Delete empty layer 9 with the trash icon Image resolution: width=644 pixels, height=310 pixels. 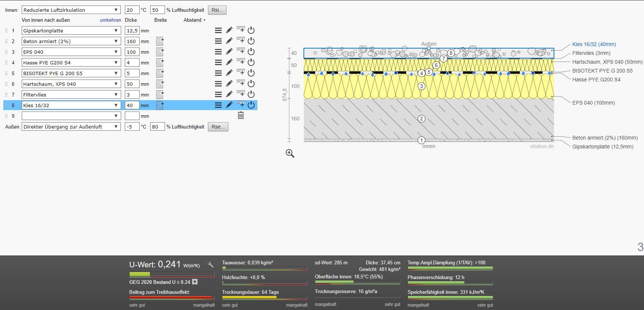pos(241,116)
